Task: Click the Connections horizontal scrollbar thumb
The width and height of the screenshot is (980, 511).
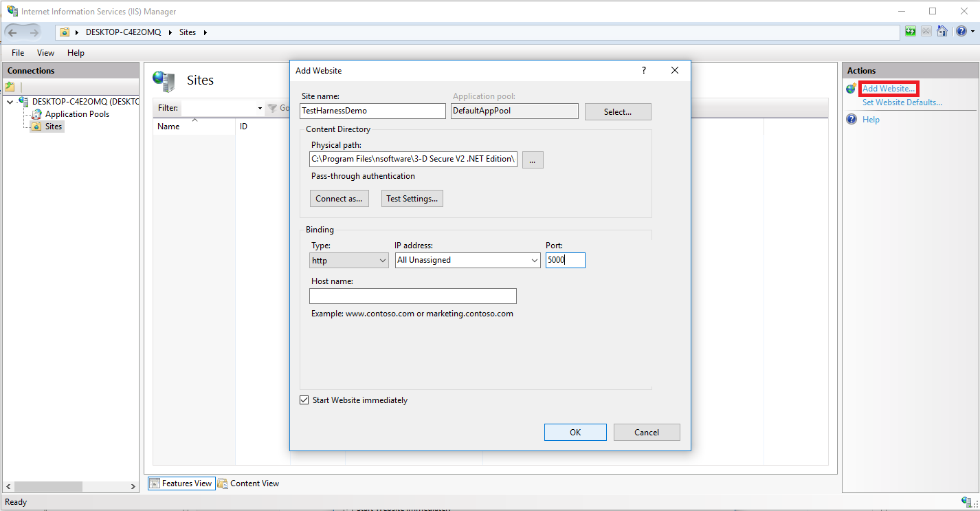Action: point(48,486)
